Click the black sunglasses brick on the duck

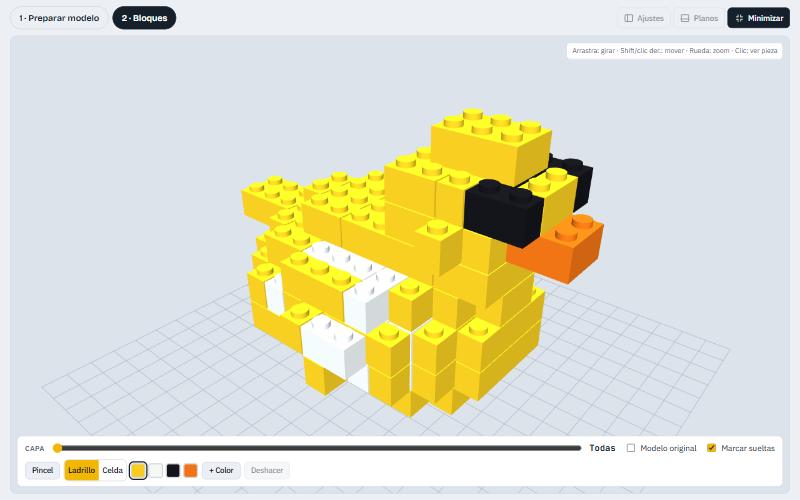pos(503,214)
